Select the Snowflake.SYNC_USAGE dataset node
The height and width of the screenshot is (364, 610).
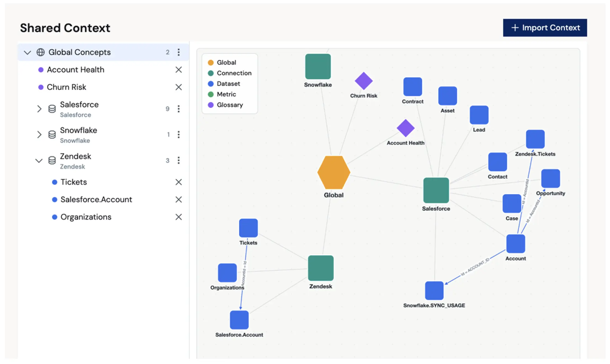pyautogui.click(x=434, y=291)
